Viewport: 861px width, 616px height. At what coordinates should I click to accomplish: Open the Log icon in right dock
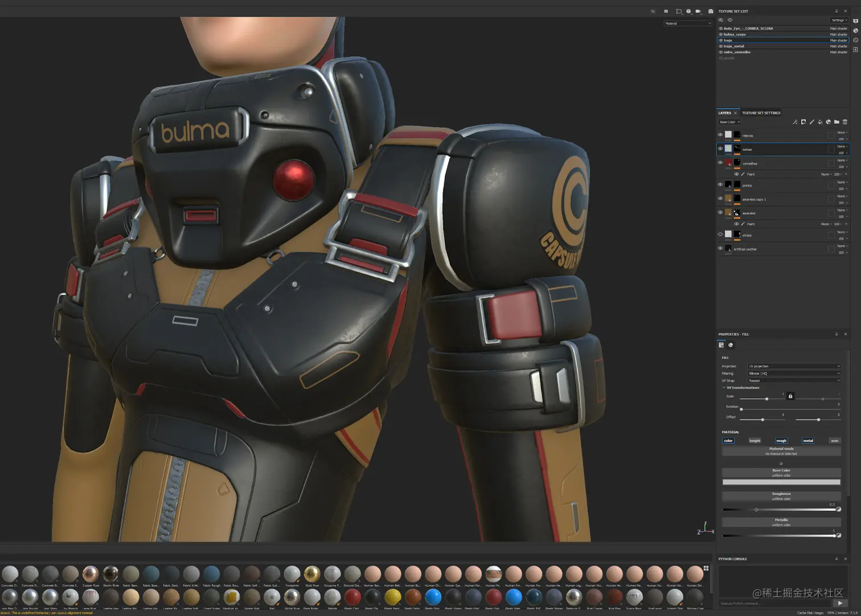(855, 50)
